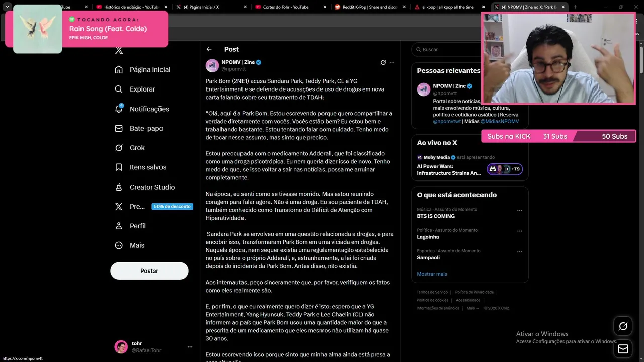Open Informações de anúncios footer link
This screenshot has height=362, width=644.
pyautogui.click(x=438, y=308)
